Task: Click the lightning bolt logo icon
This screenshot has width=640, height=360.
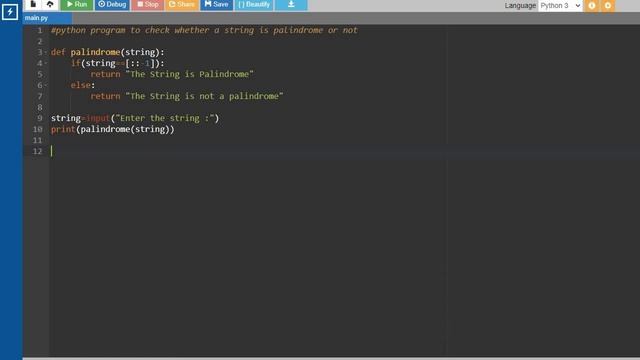Action: [10, 12]
